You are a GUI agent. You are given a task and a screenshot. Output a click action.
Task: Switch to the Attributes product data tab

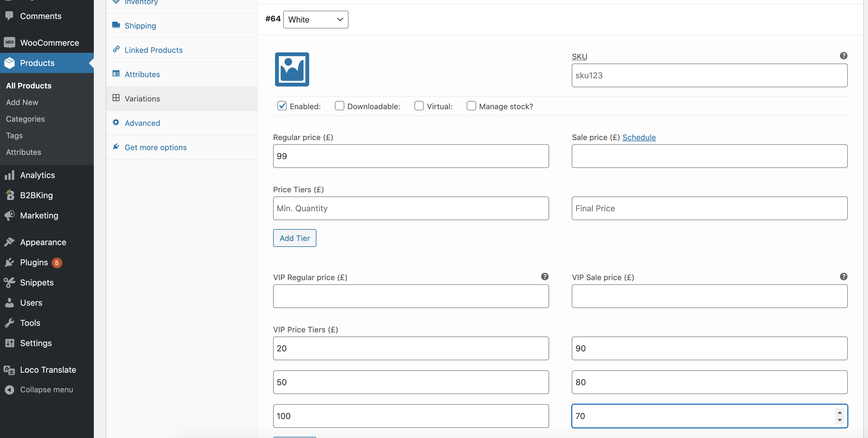pyautogui.click(x=182, y=74)
